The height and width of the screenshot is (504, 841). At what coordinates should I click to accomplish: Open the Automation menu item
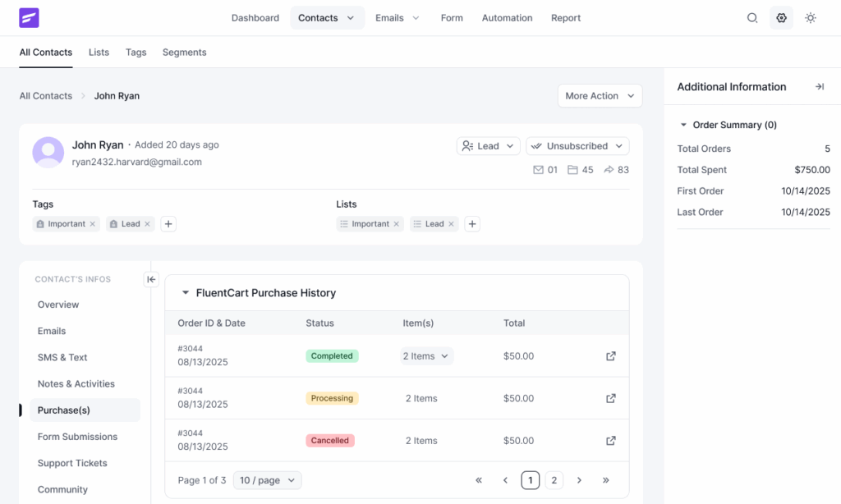(507, 17)
